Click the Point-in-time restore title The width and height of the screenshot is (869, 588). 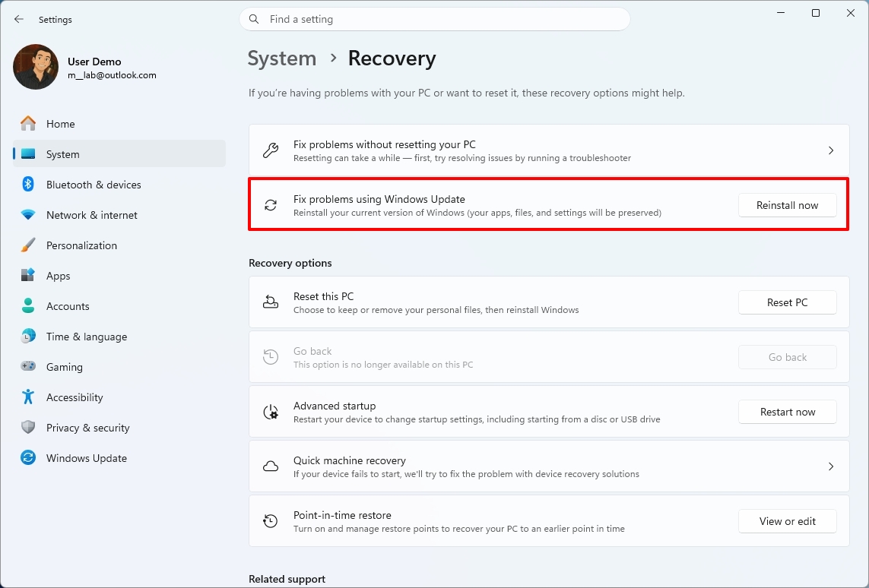pos(342,515)
